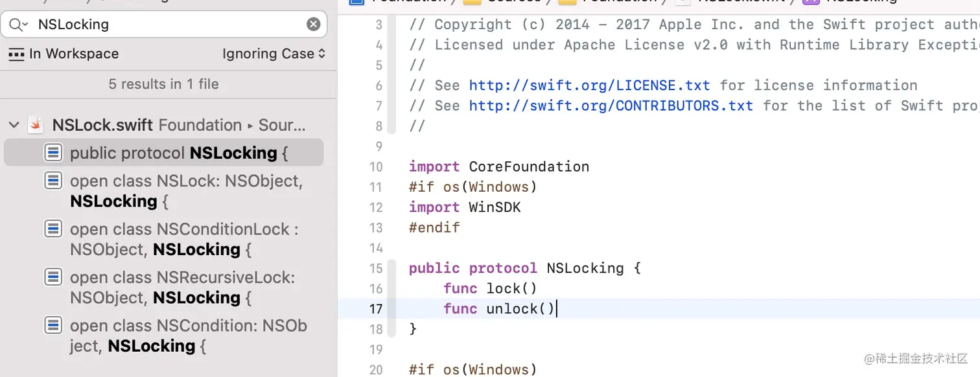Select result open class NSCondition
Screen dimensions: 980x377
163,336
